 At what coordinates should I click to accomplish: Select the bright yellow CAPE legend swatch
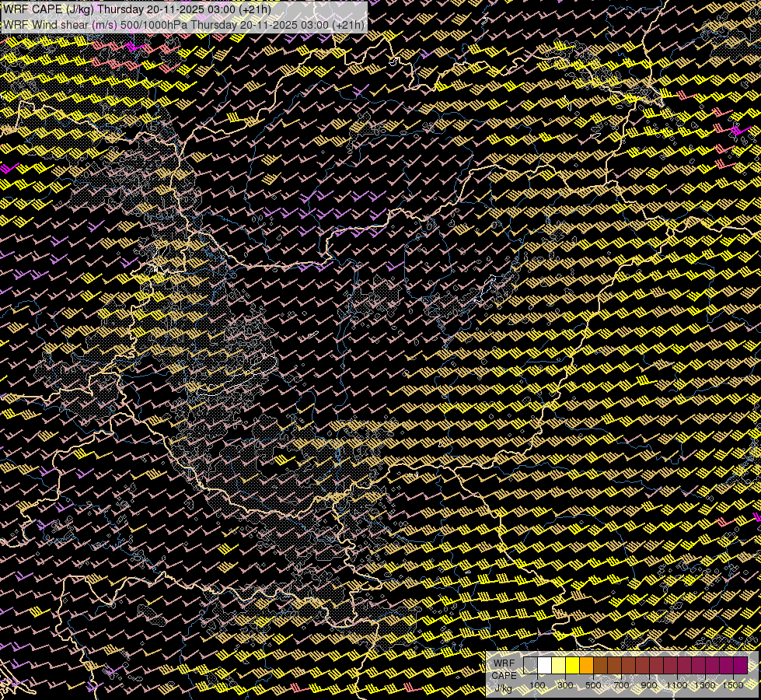coord(573,665)
